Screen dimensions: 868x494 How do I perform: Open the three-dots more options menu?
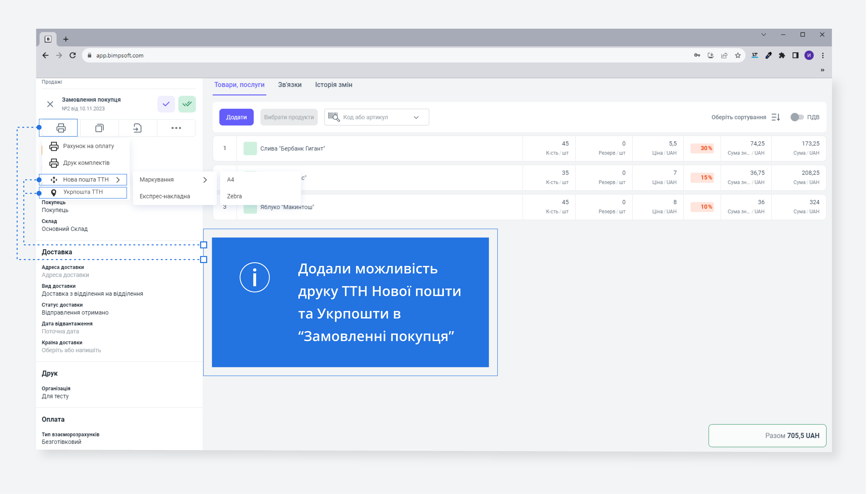(x=176, y=128)
